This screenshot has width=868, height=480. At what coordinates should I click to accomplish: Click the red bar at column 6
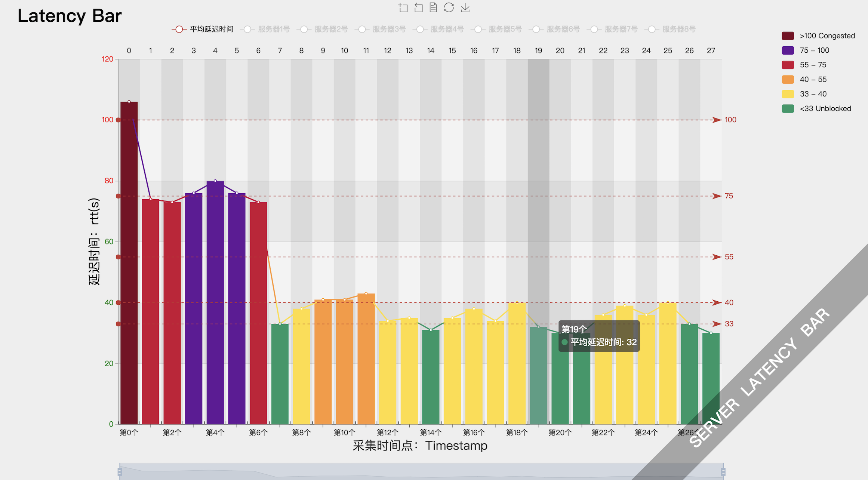pos(258,313)
